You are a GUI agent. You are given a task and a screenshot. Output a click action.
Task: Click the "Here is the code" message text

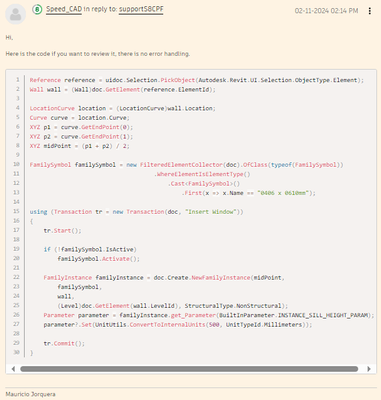click(x=98, y=54)
